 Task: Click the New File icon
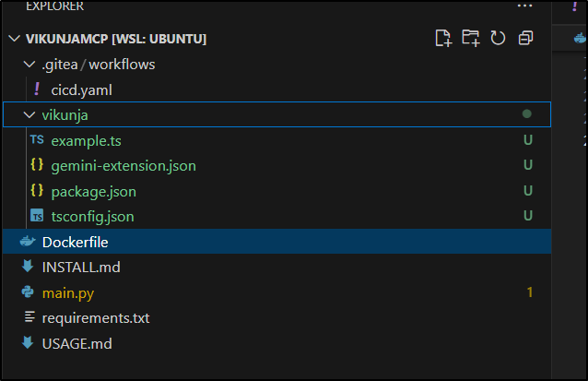coord(443,38)
